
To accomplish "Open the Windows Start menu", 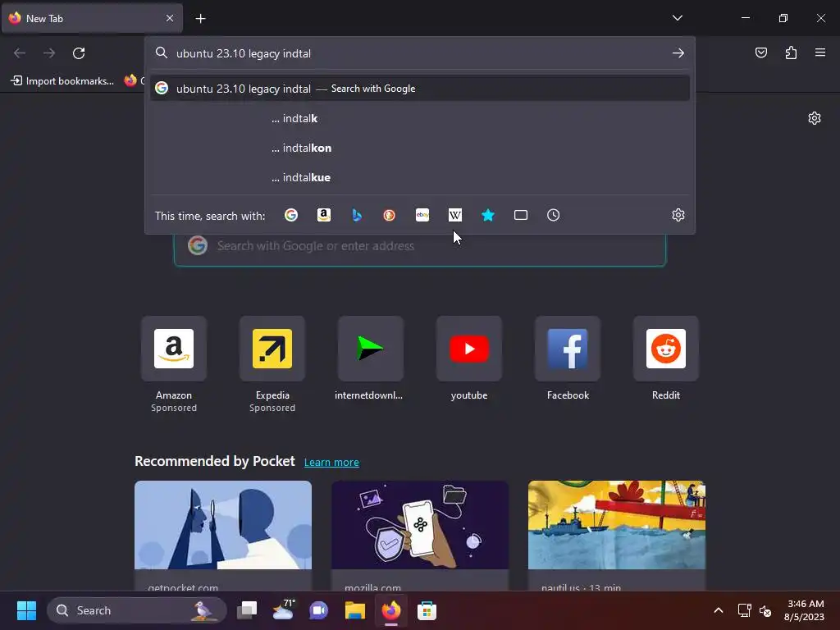I will (x=26, y=610).
